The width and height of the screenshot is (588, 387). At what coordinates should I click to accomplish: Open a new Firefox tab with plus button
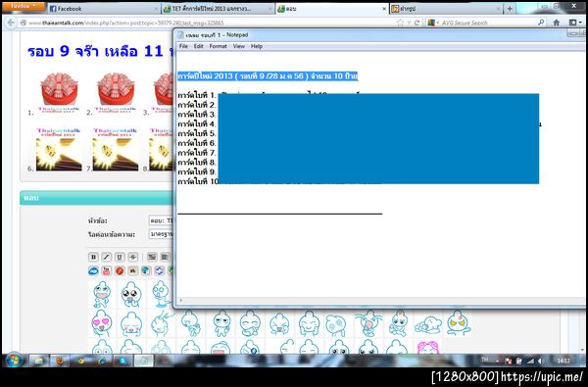pyautogui.click(x=510, y=9)
